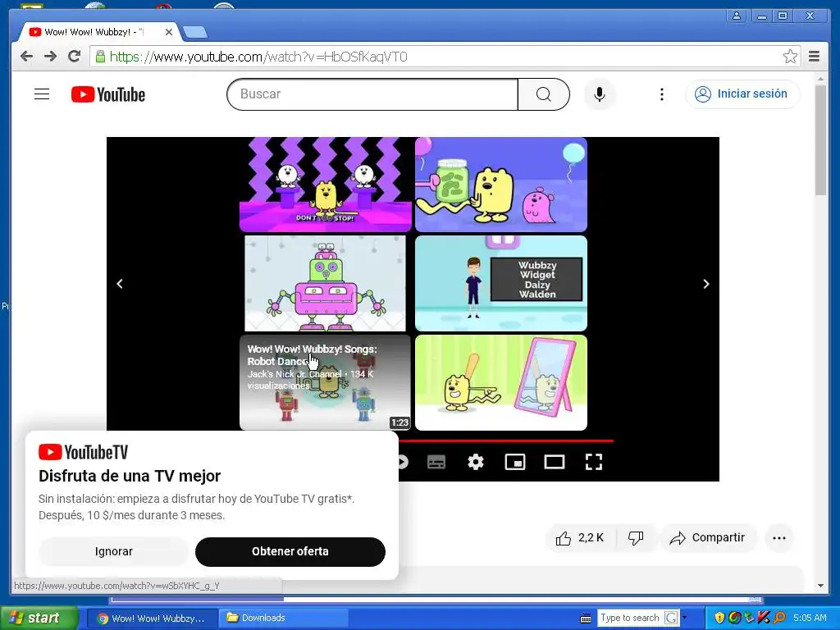Image resolution: width=840 pixels, height=630 pixels.
Task: Show next suggested videos arrow
Action: [706, 284]
